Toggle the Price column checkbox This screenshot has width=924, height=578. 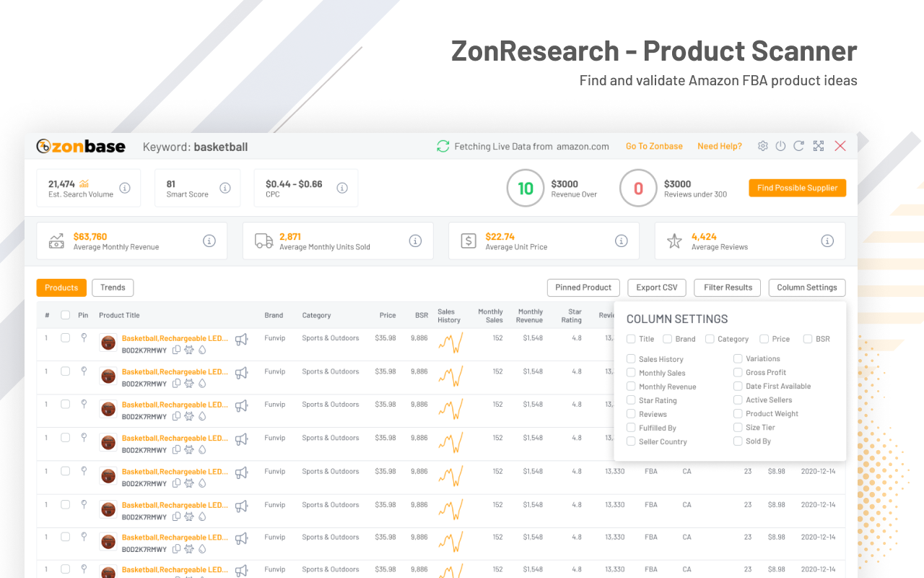point(764,339)
